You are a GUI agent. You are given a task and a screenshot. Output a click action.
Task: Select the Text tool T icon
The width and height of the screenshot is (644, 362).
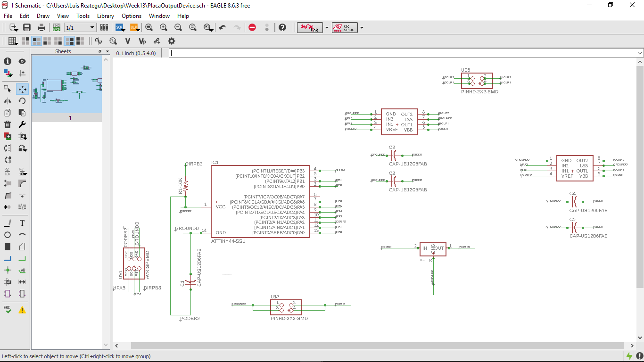22,223
